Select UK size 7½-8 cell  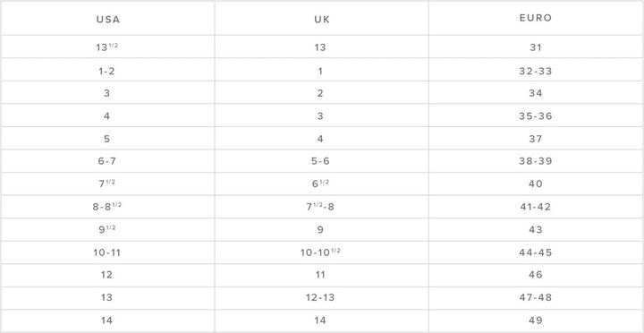[x=322, y=207]
